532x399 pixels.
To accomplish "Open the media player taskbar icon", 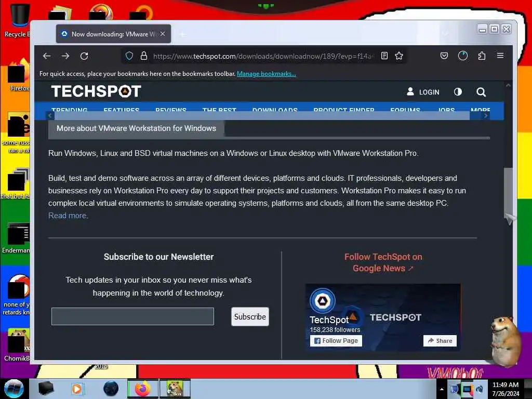I will pyautogui.click(x=77, y=389).
